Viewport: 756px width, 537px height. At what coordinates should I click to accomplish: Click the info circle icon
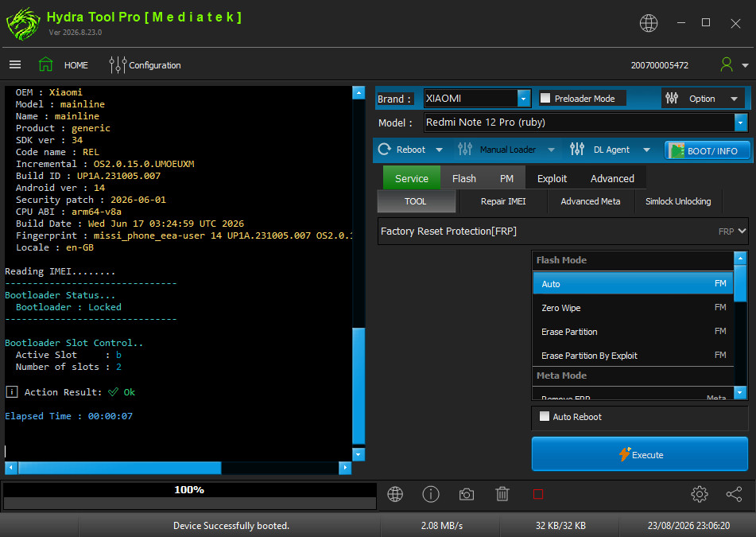coord(431,494)
